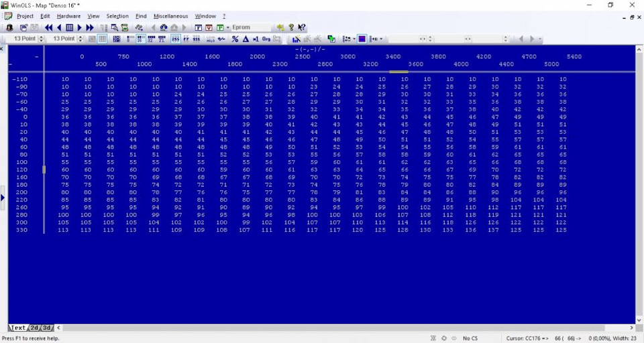Viewport: 644px width, 343px height.
Task: Select the row header value -110
Action: click(20, 79)
